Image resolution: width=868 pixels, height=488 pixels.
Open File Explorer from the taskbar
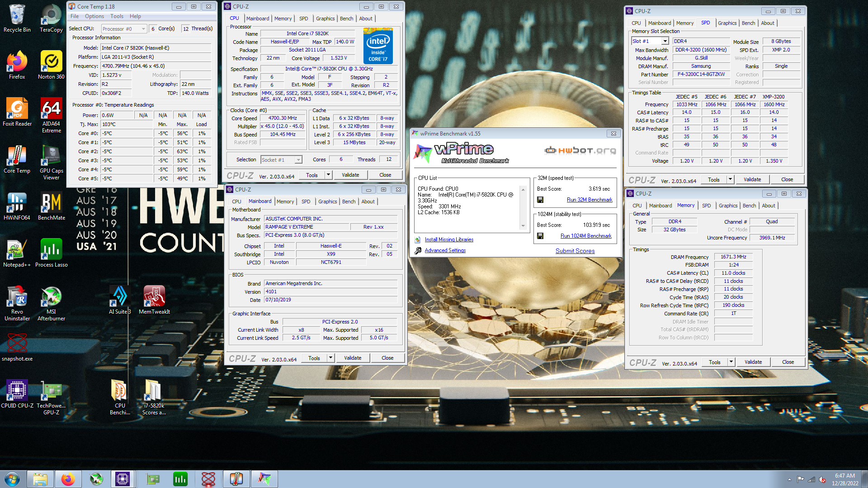pyautogui.click(x=40, y=479)
